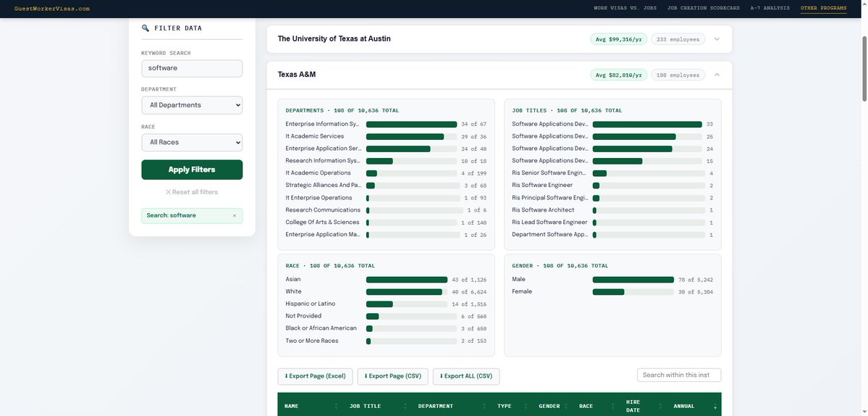Open the Other Programs menu item

click(823, 8)
